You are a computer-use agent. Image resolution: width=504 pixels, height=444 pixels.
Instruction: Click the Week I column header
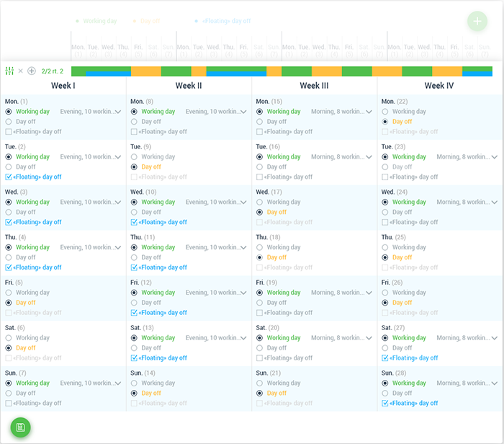pyautogui.click(x=63, y=86)
